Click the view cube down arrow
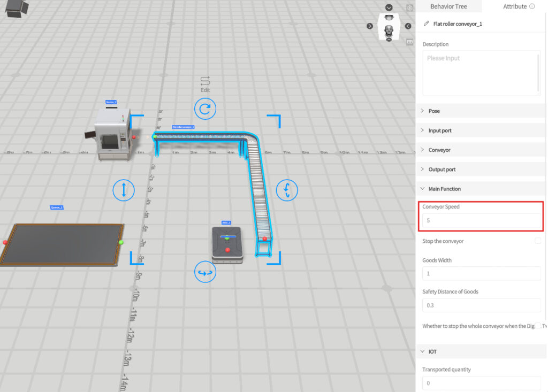The image size is (548, 392). pyautogui.click(x=389, y=7)
